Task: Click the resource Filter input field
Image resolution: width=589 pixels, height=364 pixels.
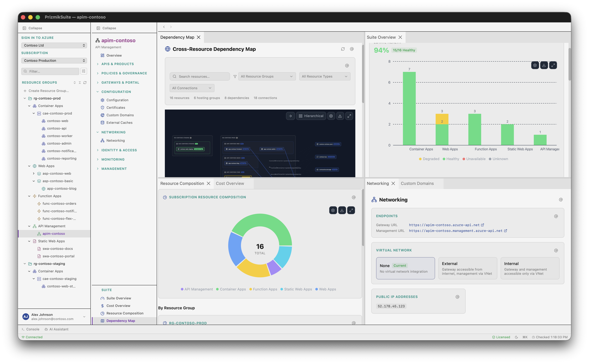Action: pos(50,71)
